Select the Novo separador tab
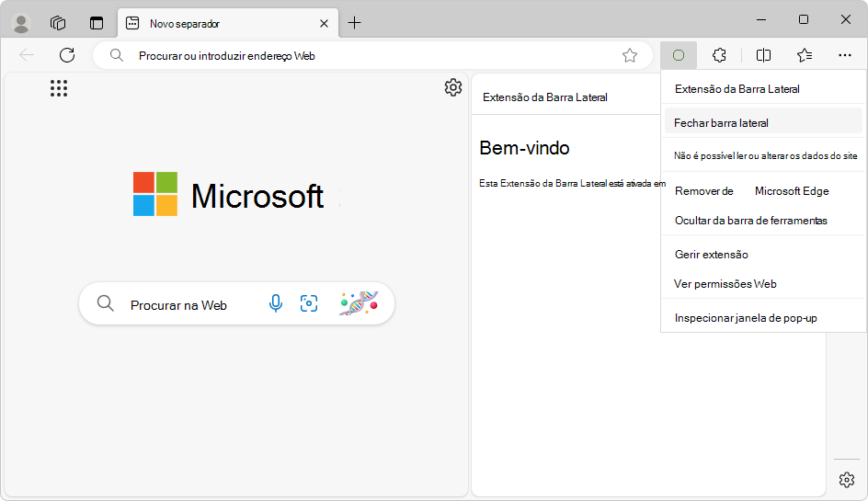Screen dimensions: 868x501 click(228, 23)
